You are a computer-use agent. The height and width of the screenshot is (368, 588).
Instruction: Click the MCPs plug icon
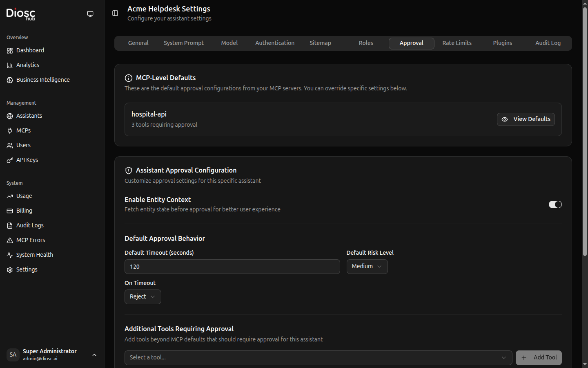(10, 131)
